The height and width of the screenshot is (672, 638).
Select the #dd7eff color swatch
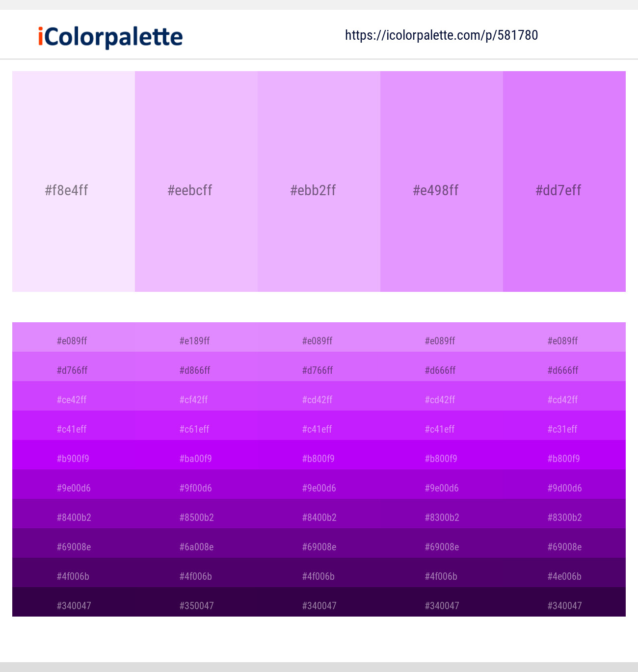tap(564, 181)
